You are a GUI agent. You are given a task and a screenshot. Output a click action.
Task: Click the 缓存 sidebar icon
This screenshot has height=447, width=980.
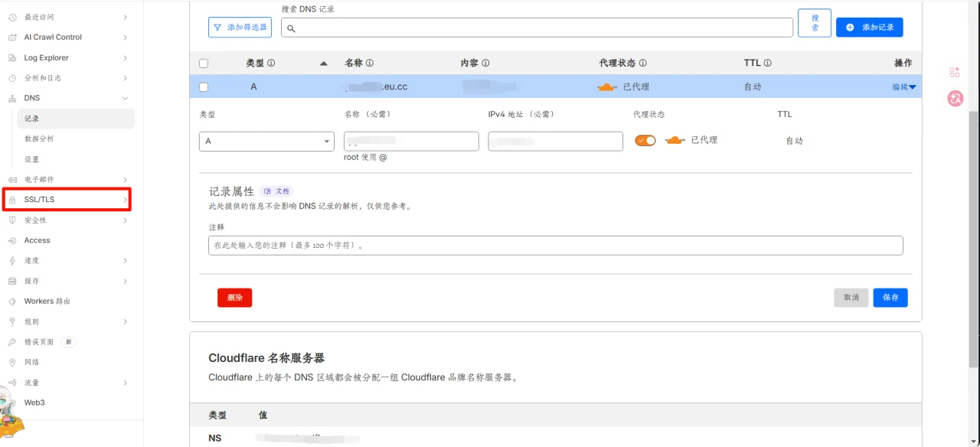pos(12,281)
